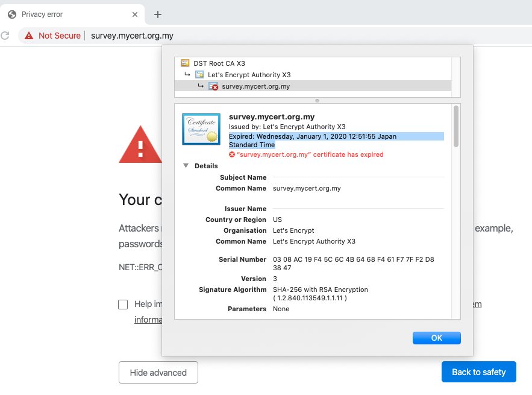Click the globe icon on the Privacy error tab

(x=12, y=14)
